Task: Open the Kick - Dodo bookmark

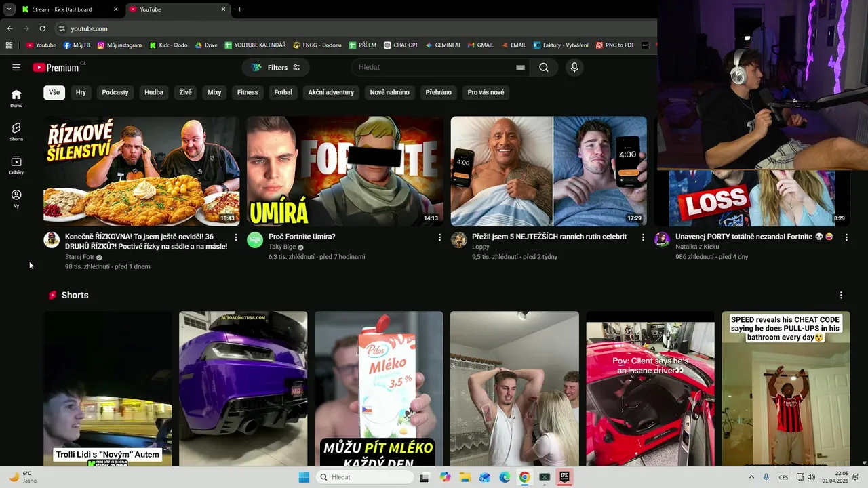Action: [168, 45]
